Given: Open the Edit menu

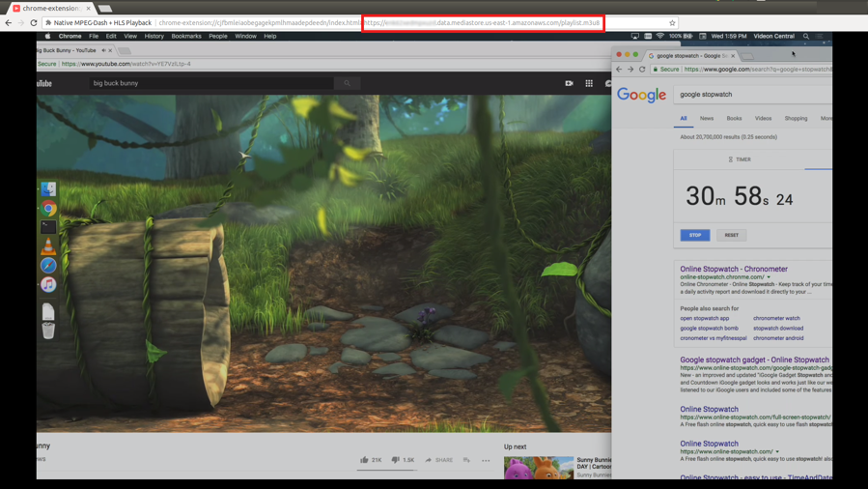Looking at the screenshot, I should click(x=111, y=36).
